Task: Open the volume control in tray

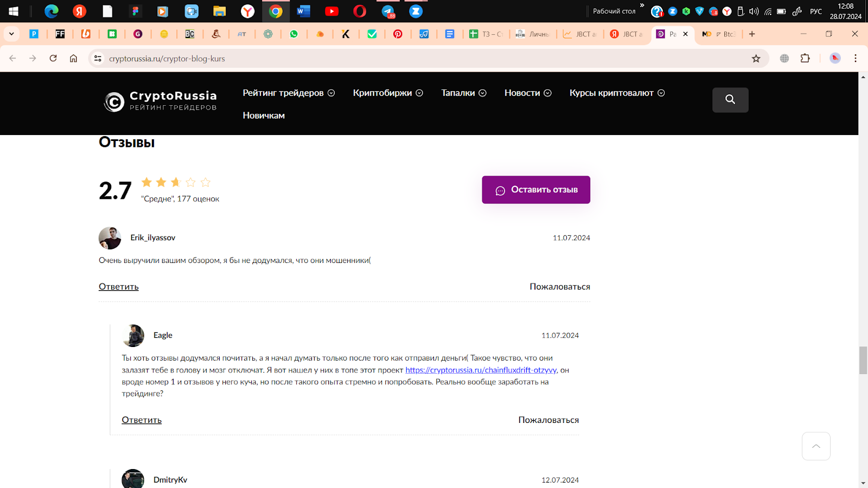Action: tap(754, 11)
